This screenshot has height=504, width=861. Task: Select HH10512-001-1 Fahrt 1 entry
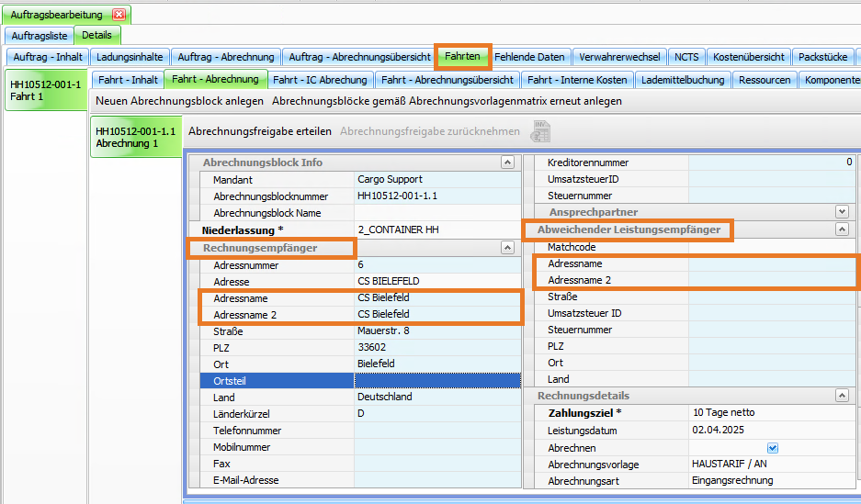click(45, 90)
